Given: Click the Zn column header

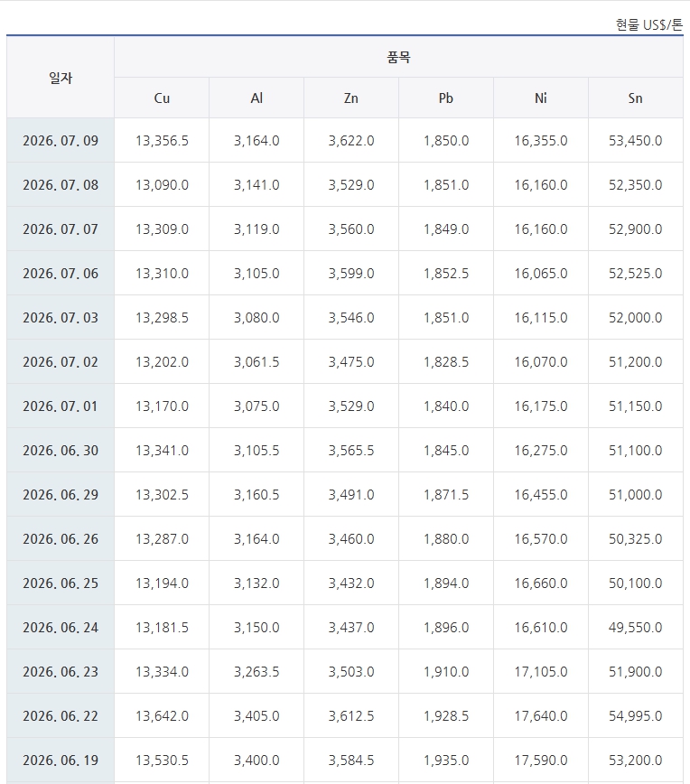Looking at the screenshot, I should click(x=351, y=98).
